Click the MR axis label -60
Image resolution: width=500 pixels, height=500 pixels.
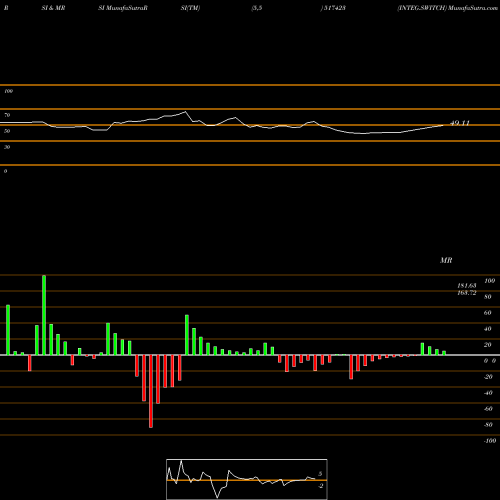pos(488,409)
